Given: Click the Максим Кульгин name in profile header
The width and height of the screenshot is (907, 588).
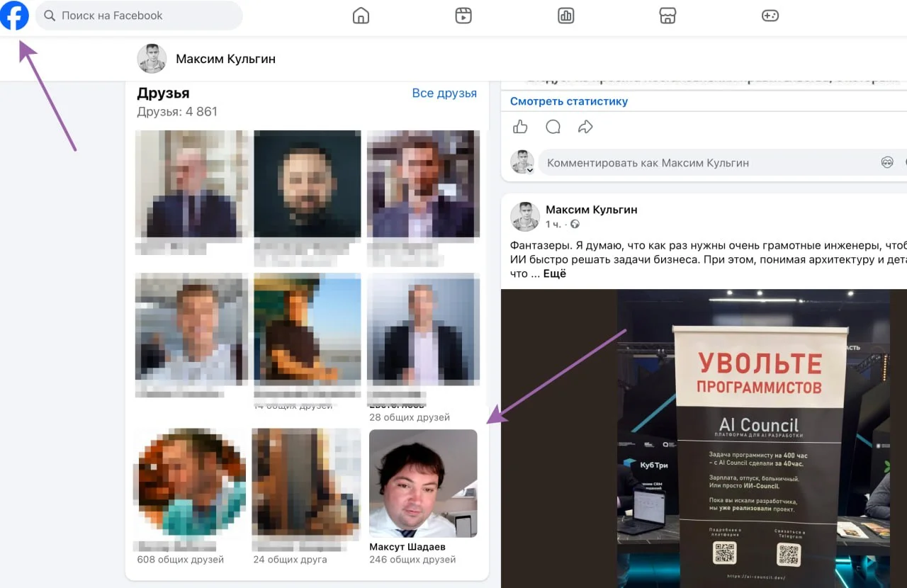Looking at the screenshot, I should [x=225, y=59].
